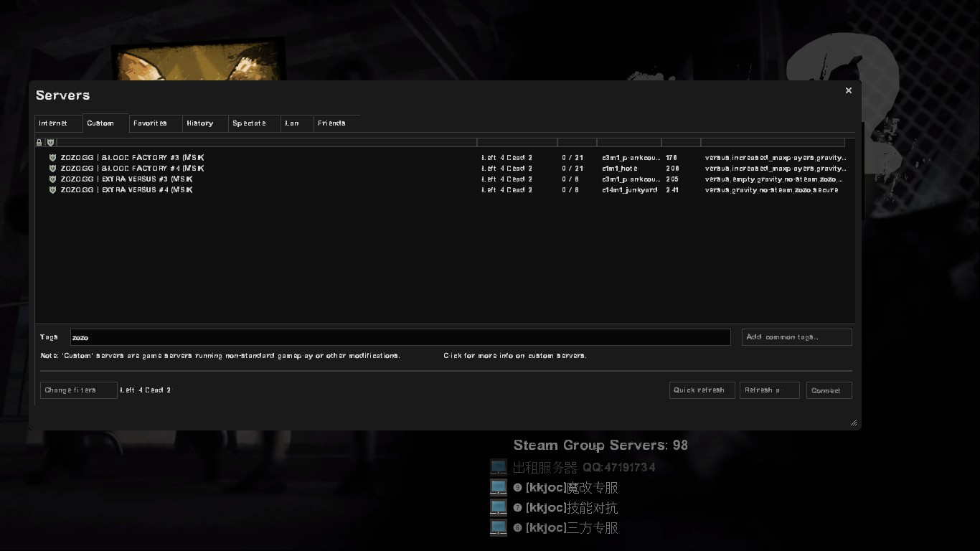980x551 pixels.
Task: Click the latency value 205
Action: click(x=672, y=179)
